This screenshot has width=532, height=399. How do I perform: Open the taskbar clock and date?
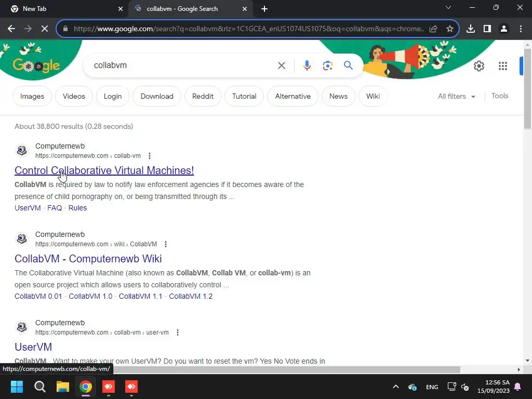494,387
